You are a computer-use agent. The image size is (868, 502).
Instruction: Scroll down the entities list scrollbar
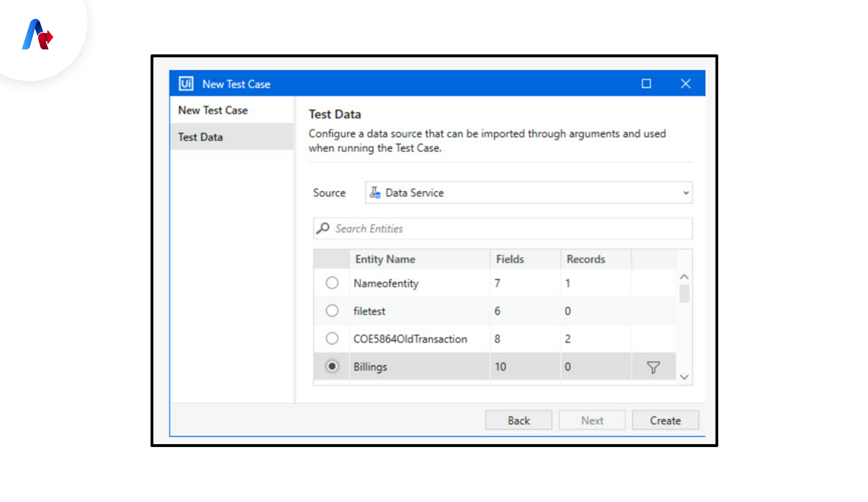click(686, 377)
